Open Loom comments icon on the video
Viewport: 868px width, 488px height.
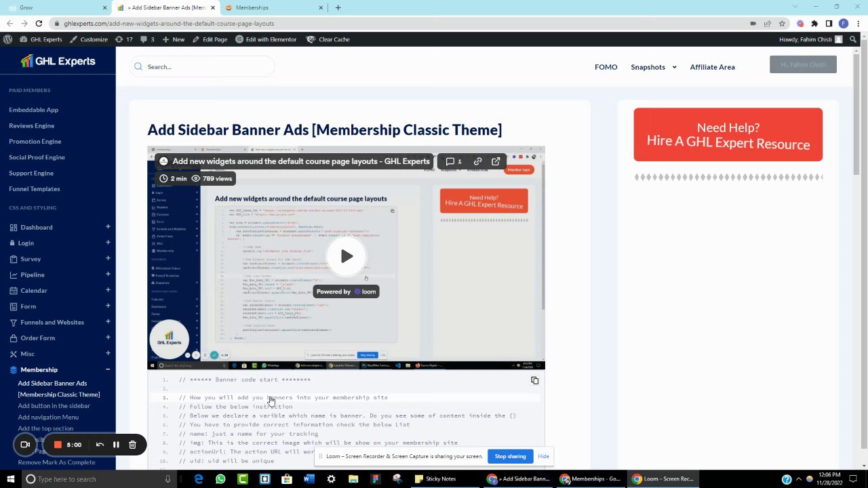point(453,161)
